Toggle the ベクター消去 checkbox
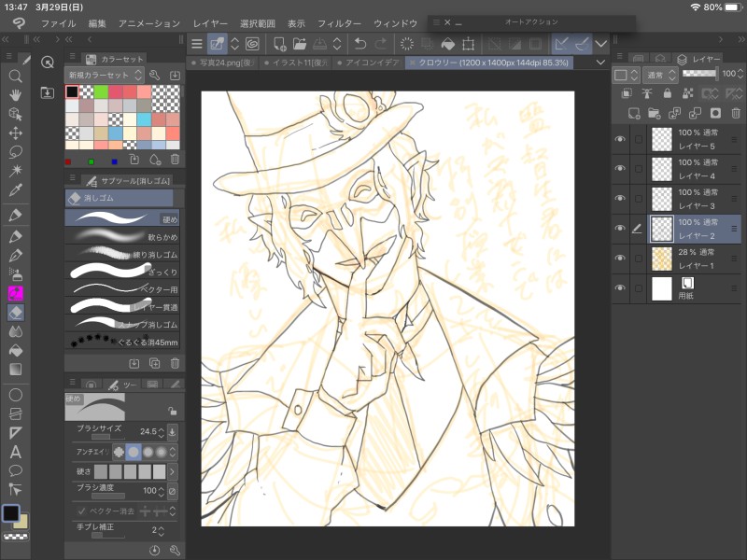The image size is (747, 560). 81,511
